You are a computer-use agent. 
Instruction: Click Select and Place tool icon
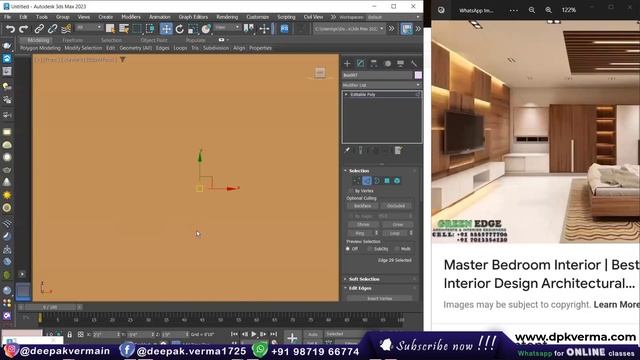pyautogui.click(x=206, y=29)
